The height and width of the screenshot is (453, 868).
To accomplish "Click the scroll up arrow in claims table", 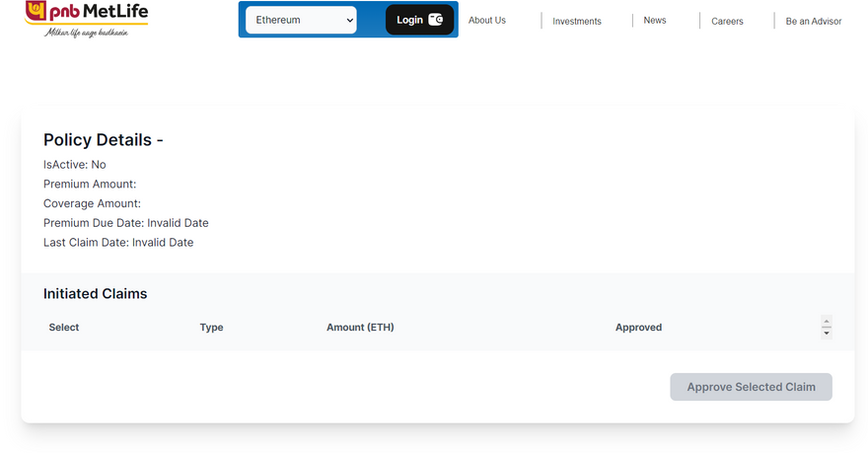I will [x=827, y=321].
